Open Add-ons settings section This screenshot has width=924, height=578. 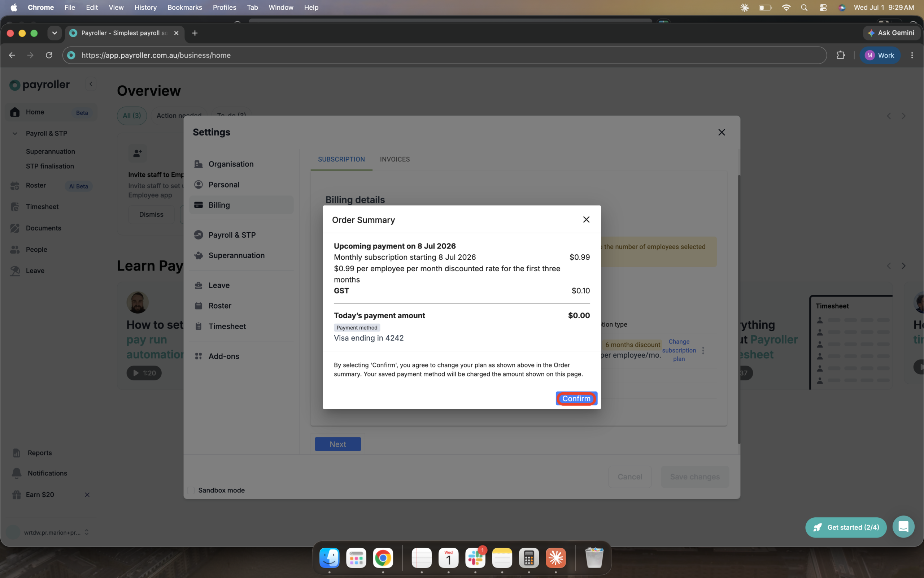pyautogui.click(x=241, y=356)
